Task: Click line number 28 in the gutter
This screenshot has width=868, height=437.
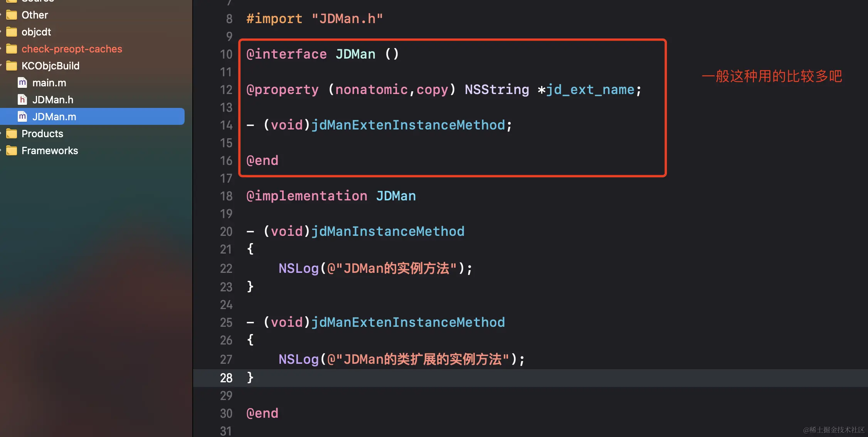Action: pos(226,378)
